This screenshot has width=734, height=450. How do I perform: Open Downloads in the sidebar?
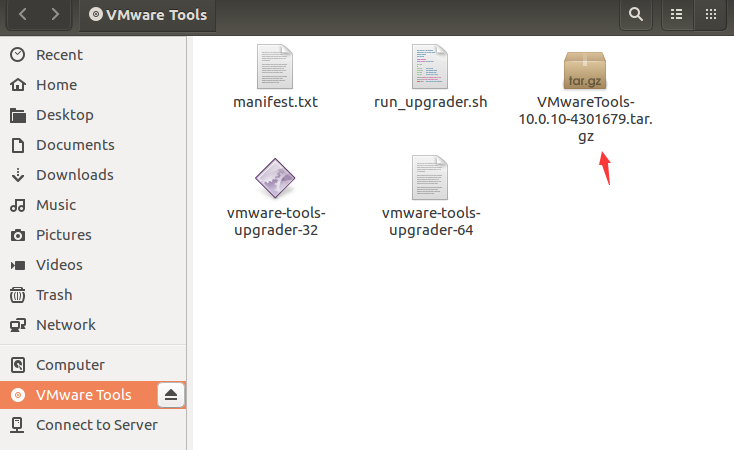click(x=93, y=175)
